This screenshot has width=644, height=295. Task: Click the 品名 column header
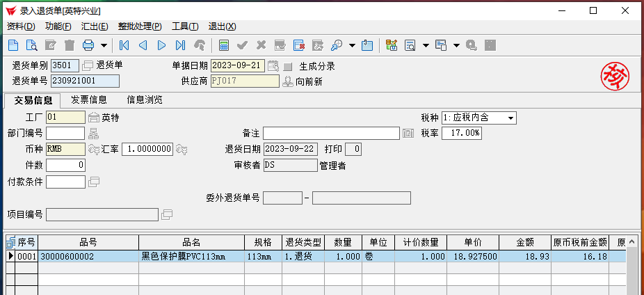click(191, 242)
